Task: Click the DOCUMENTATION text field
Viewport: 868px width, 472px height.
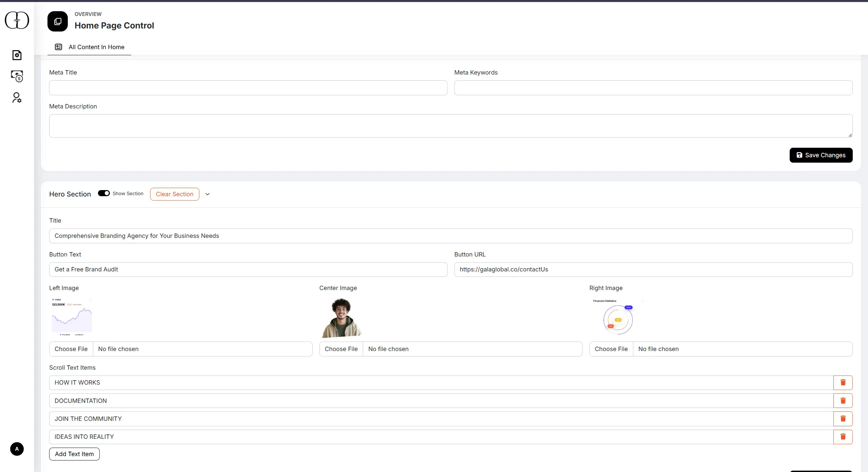Action: click(441, 401)
